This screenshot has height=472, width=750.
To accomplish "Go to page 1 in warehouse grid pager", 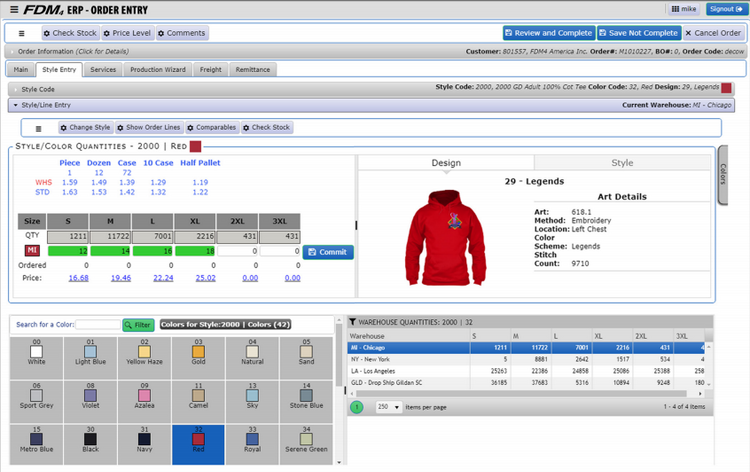I will click(x=357, y=407).
